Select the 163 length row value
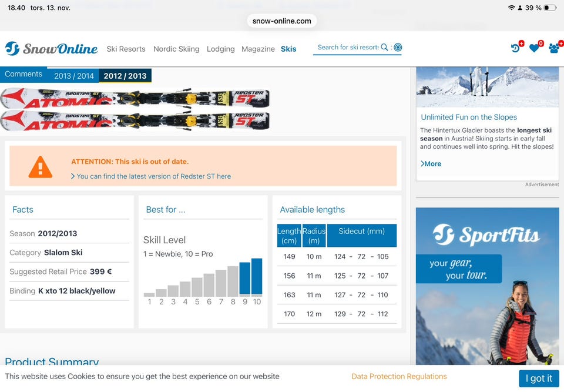 coord(289,295)
